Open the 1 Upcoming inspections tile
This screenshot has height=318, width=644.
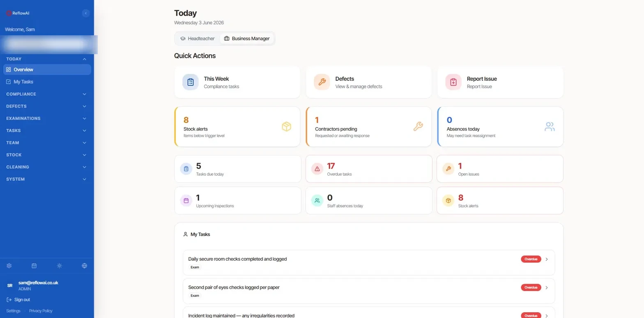click(x=238, y=201)
